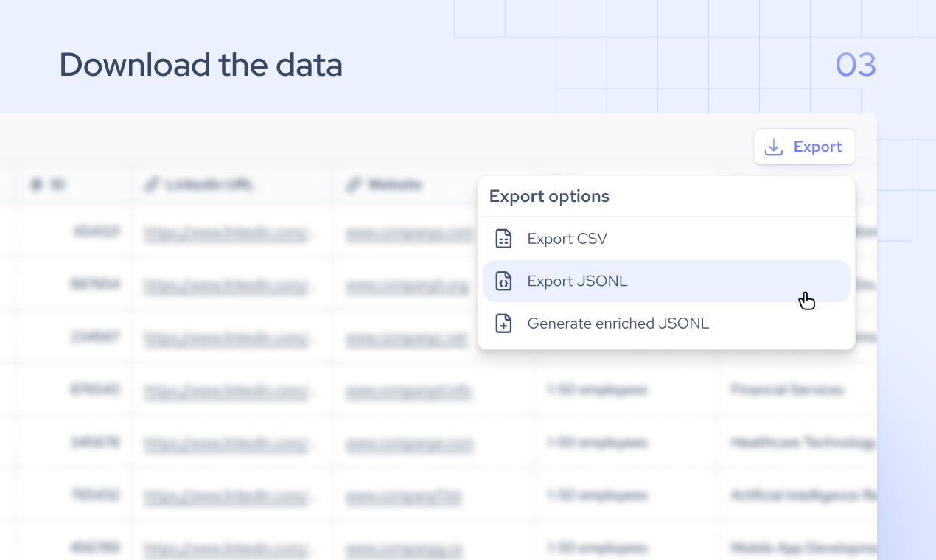Click the Export options panel heading
Screen dimensions: 936x560
click(548, 196)
